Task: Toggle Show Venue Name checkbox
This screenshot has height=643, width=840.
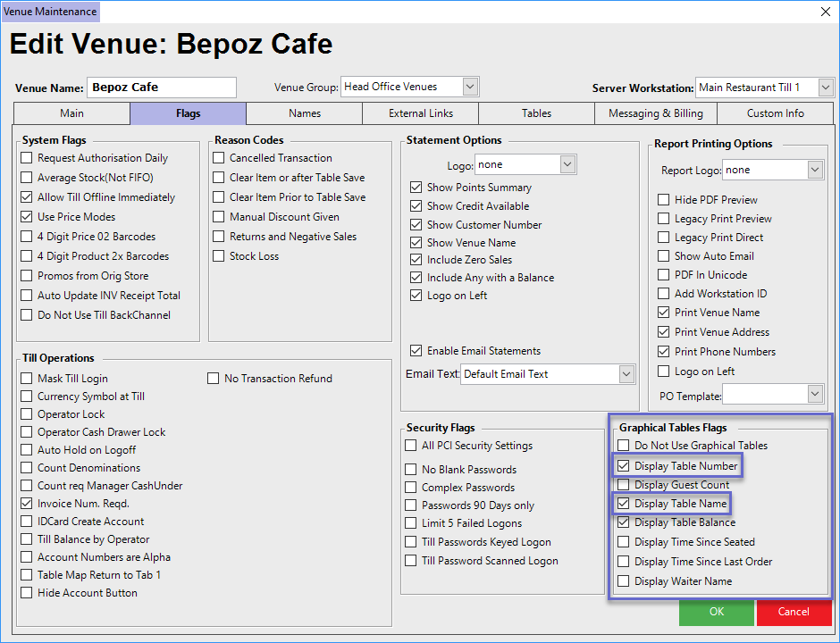Action: pos(416,243)
